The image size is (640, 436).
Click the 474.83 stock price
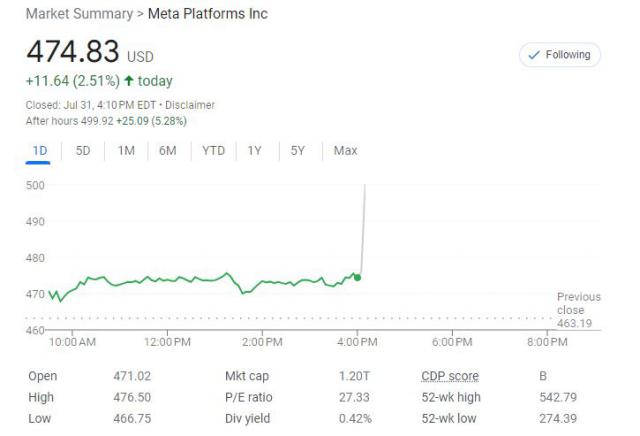[x=72, y=52]
